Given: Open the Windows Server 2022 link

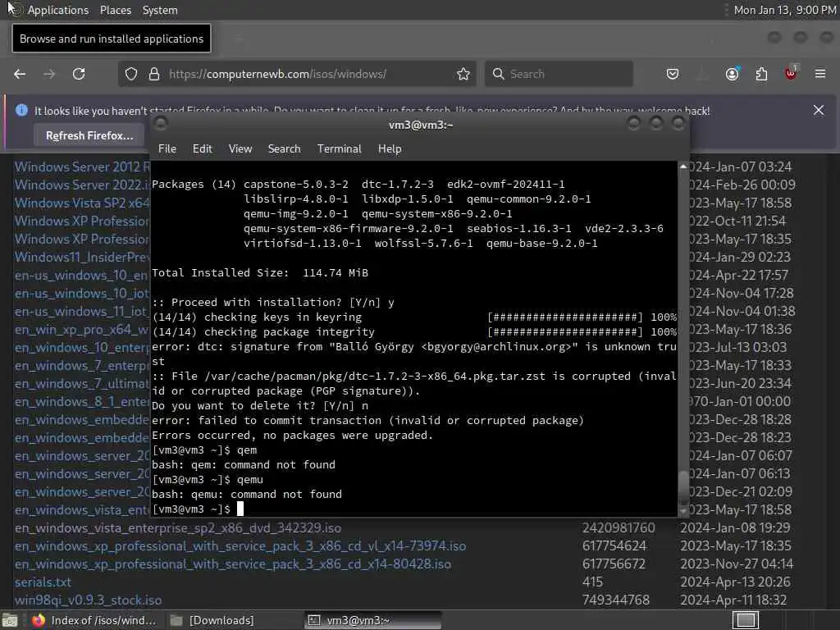Looking at the screenshot, I should pos(82,185).
